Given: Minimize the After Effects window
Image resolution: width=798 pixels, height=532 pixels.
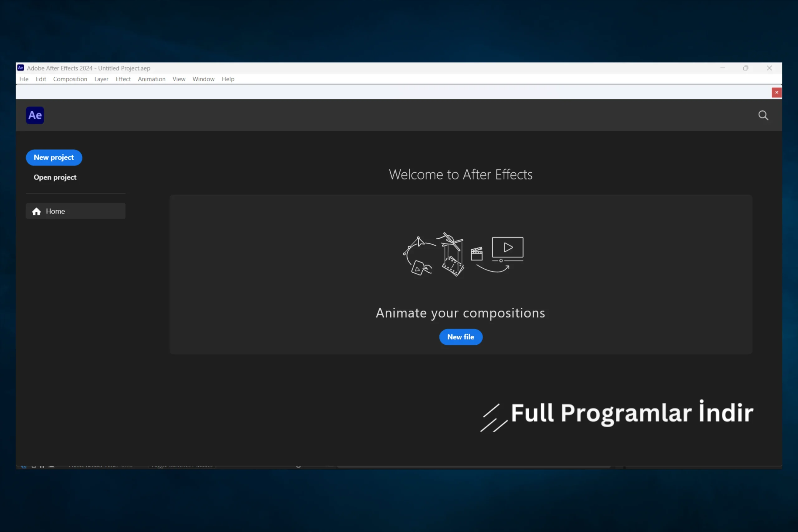Looking at the screenshot, I should (x=723, y=68).
